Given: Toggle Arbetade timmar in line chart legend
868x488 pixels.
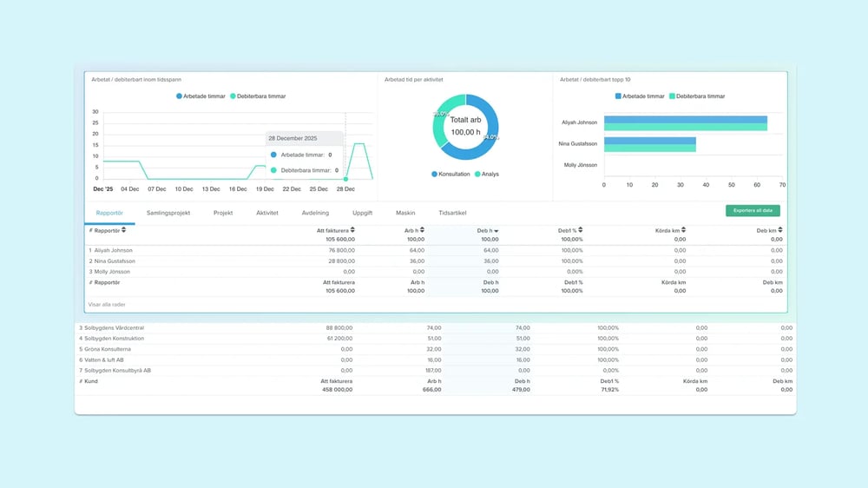Looking at the screenshot, I should click(201, 96).
